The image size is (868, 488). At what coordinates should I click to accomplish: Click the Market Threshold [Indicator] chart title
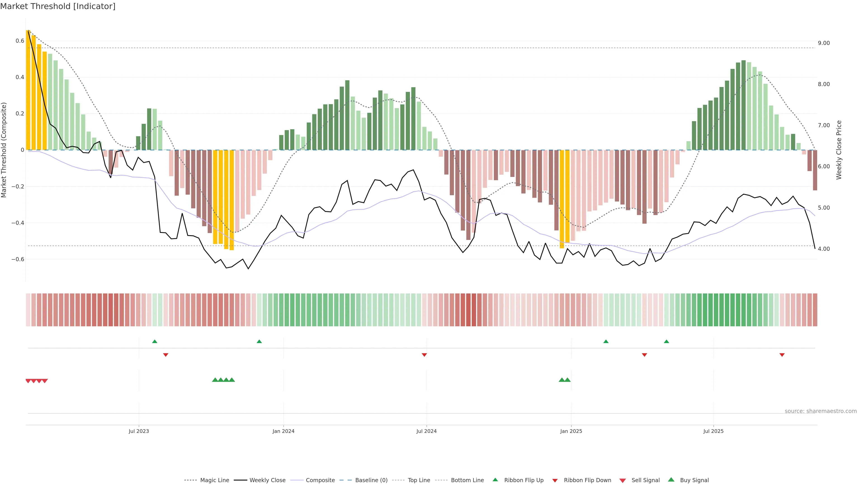[58, 6]
